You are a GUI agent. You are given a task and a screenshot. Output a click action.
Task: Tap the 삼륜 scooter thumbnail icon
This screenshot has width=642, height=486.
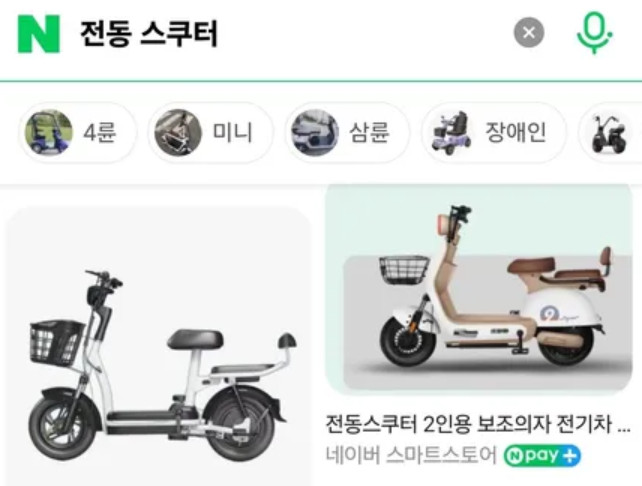[x=315, y=132]
